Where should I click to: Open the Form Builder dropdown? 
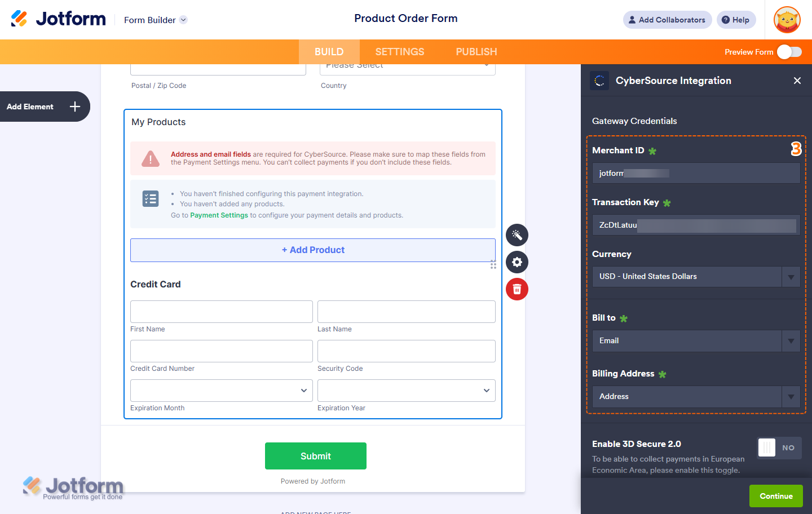tap(156, 20)
